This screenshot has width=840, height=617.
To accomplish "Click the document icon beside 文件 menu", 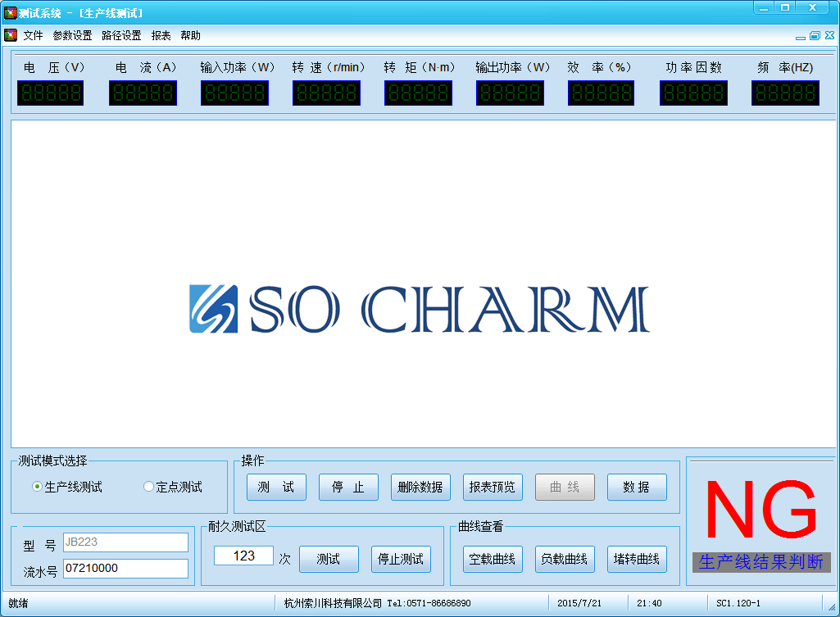I will [x=11, y=35].
